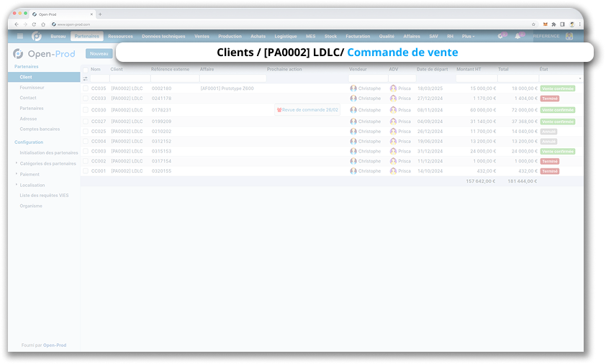Open the browser side panel icon
This screenshot has width=606, height=364.
click(x=562, y=24)
